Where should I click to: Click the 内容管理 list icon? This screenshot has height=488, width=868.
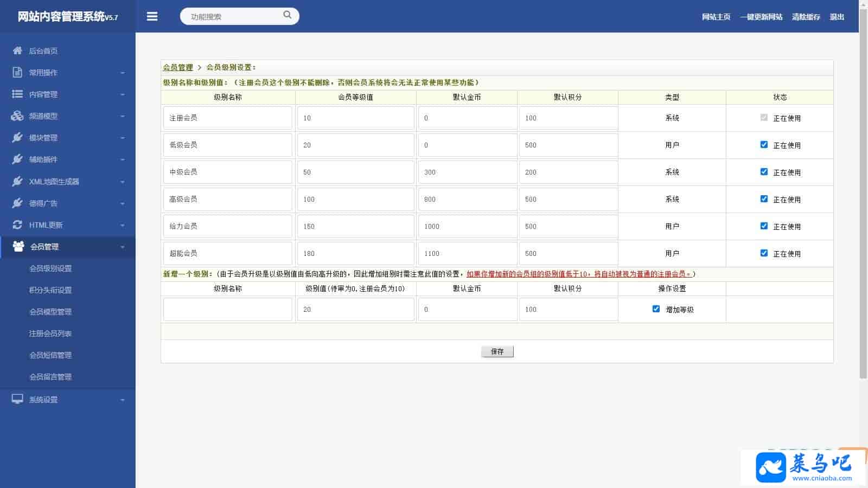pyautogui.click(x=17, y=94)
